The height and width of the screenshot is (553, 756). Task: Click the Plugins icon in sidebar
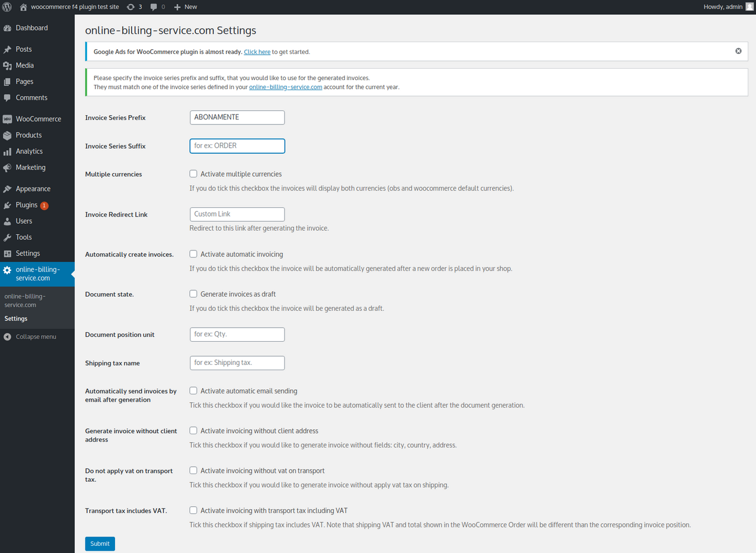pyautogui.click(x=7, y=205)
